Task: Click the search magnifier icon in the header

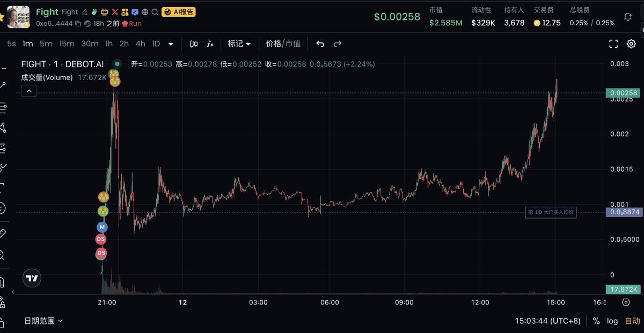Action: point(155,12)
